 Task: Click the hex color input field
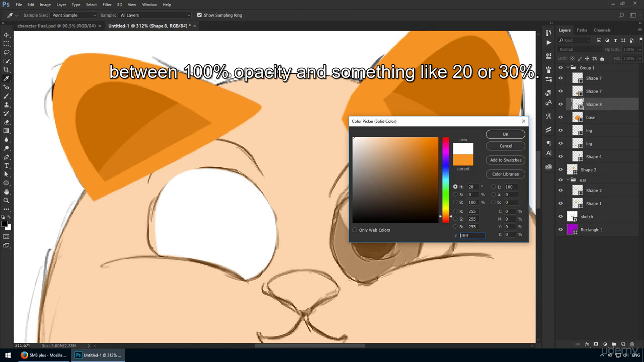[x=472, y=235]
